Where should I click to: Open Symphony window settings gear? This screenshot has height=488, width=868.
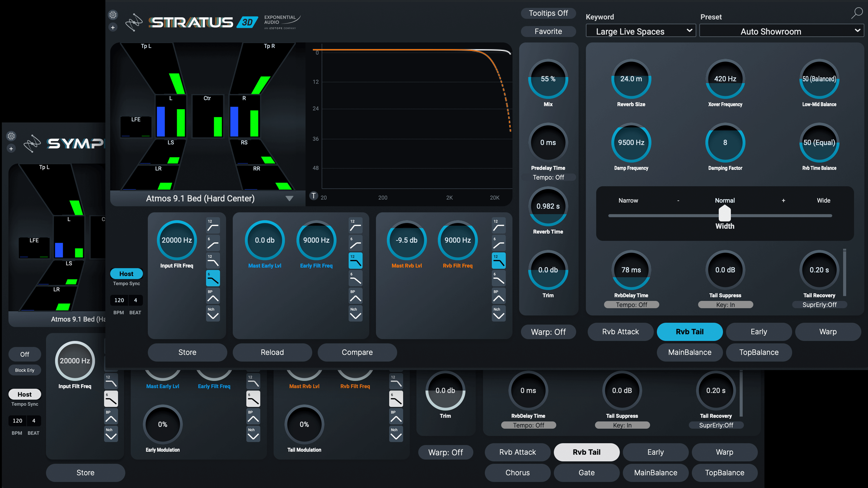click(11, 136)
